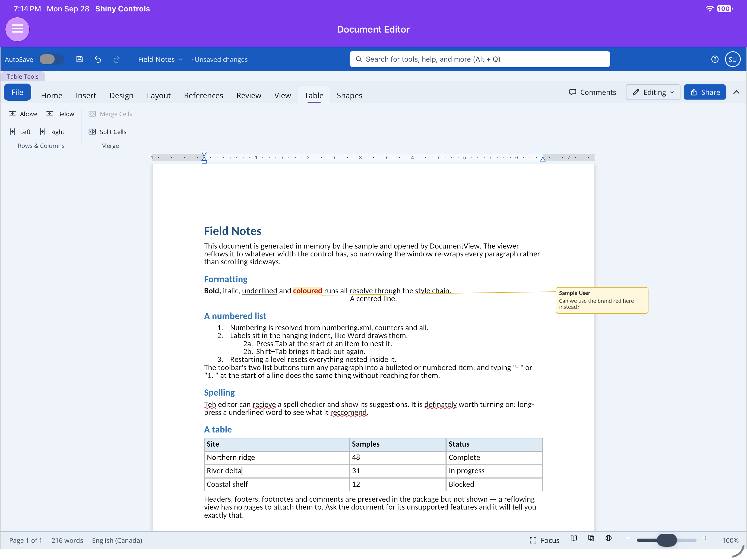Insert column to the Right
Viewport: 747px width, 560px height.
tap(52, 132)
